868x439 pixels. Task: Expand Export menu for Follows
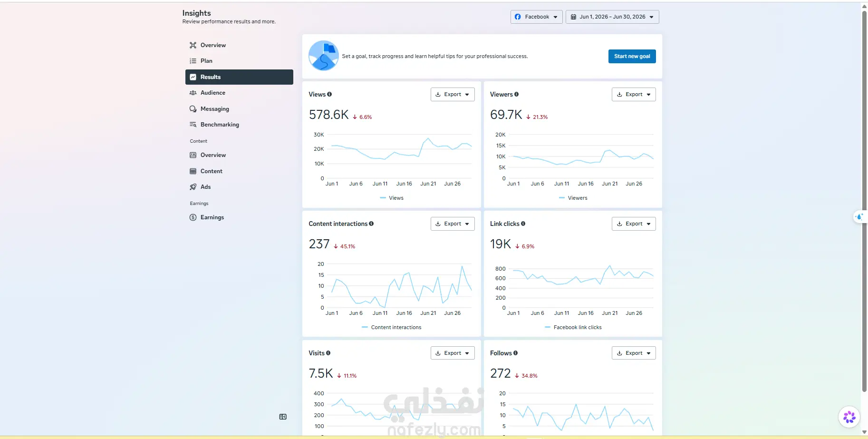[634, 353]
